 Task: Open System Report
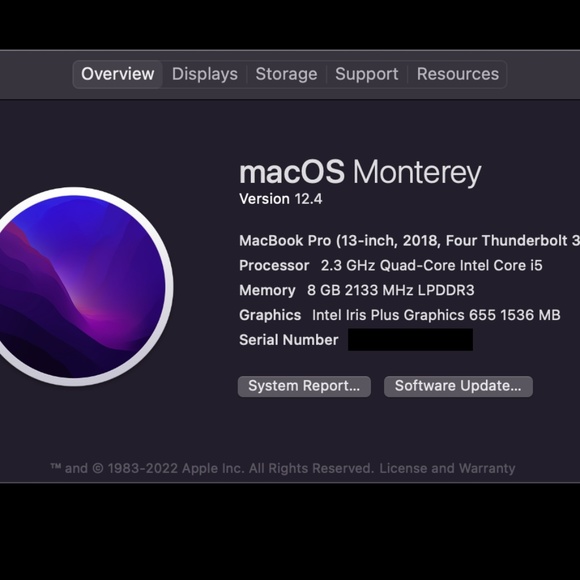point(304,386)
